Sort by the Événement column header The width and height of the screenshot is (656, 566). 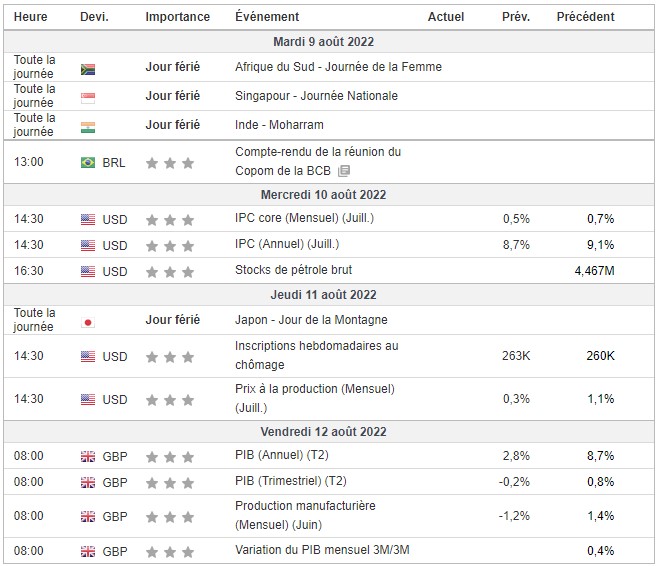pos(267,17)
